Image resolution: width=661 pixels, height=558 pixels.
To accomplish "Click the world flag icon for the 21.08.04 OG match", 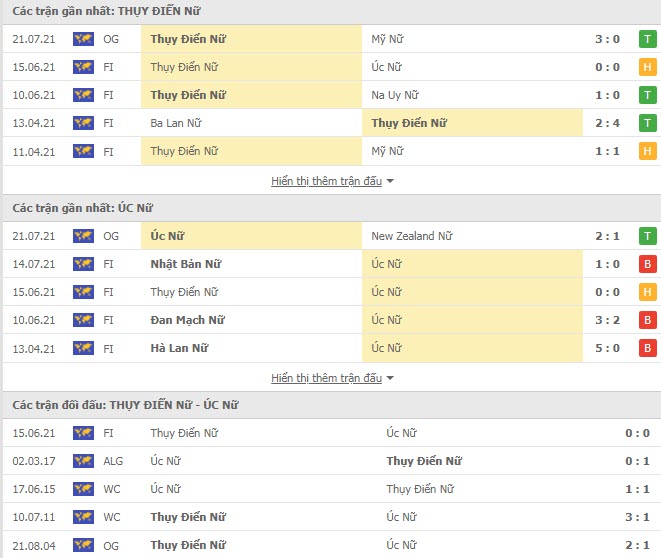I will [83, 545].
